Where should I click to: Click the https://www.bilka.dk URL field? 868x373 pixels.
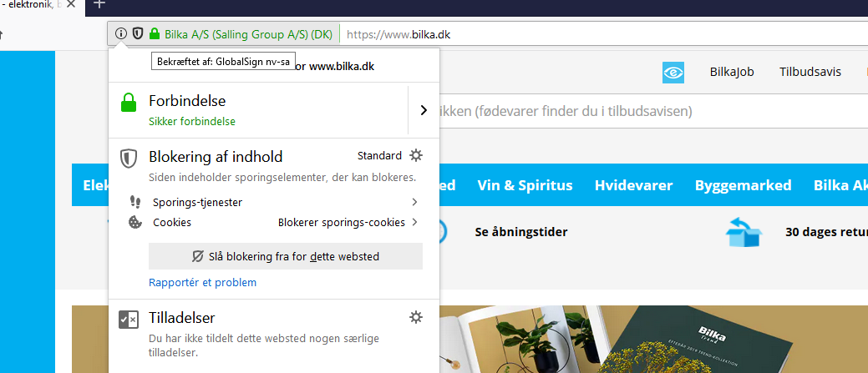pyautogui.click(x=603, y=34)
